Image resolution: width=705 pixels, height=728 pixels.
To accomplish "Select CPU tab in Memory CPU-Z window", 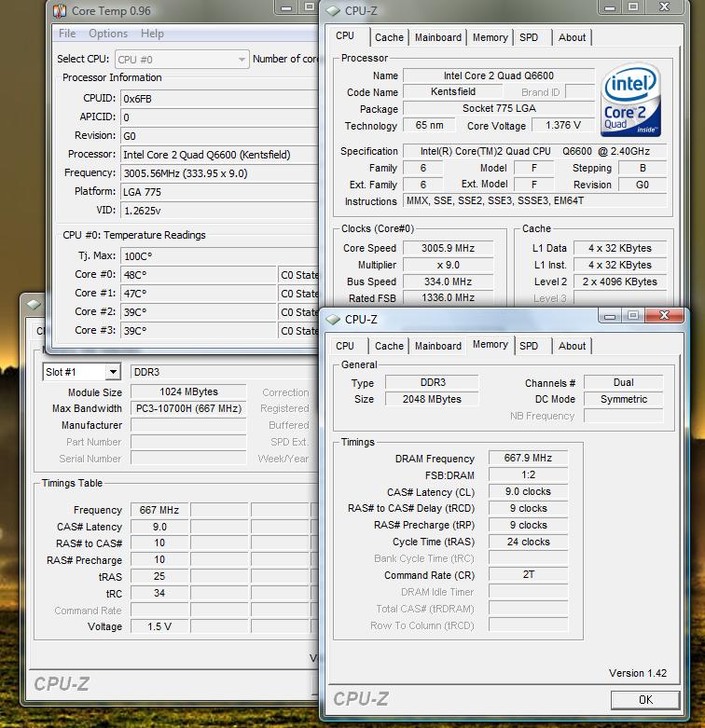I will click(x=345, y=346).
